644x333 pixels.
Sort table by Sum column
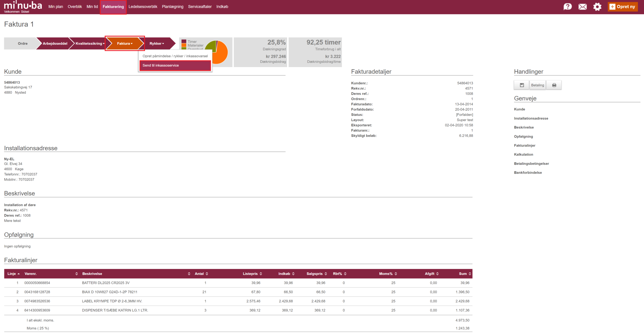tap(465, 274)
